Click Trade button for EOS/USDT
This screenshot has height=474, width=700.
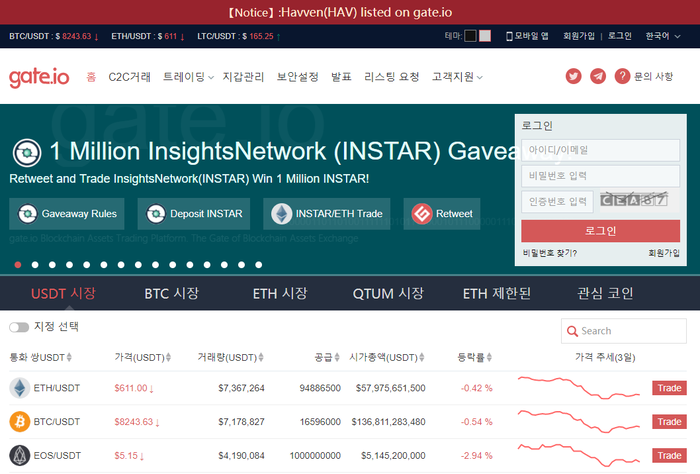[669, 456]
